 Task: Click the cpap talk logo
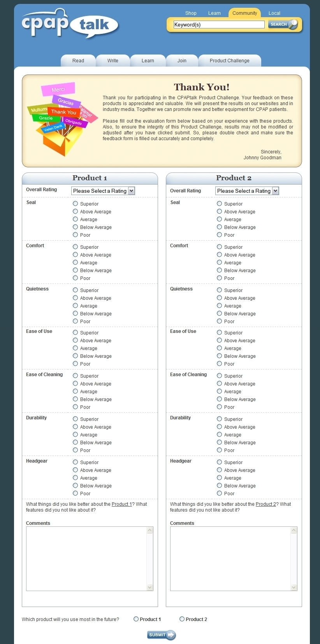(70, 24)
